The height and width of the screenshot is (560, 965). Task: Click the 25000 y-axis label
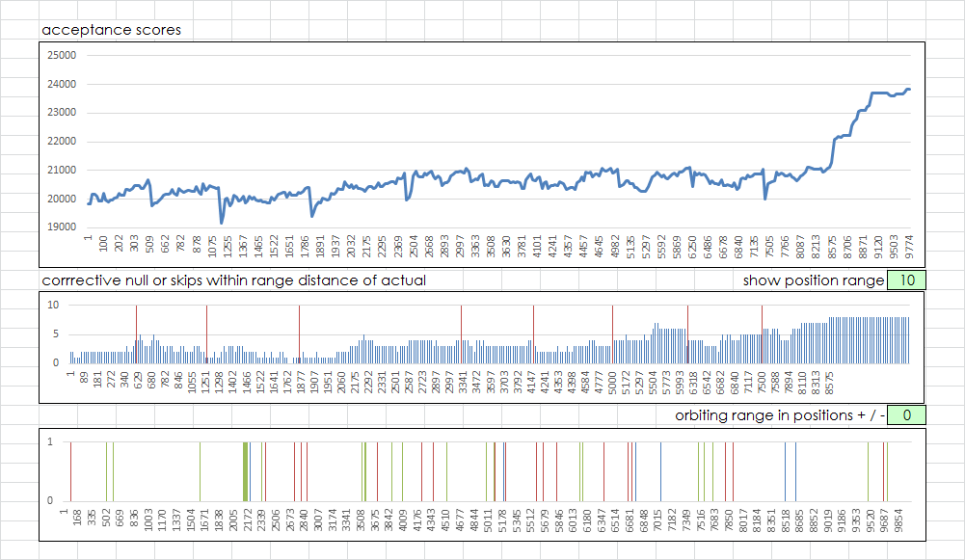(x=62, y=55)
